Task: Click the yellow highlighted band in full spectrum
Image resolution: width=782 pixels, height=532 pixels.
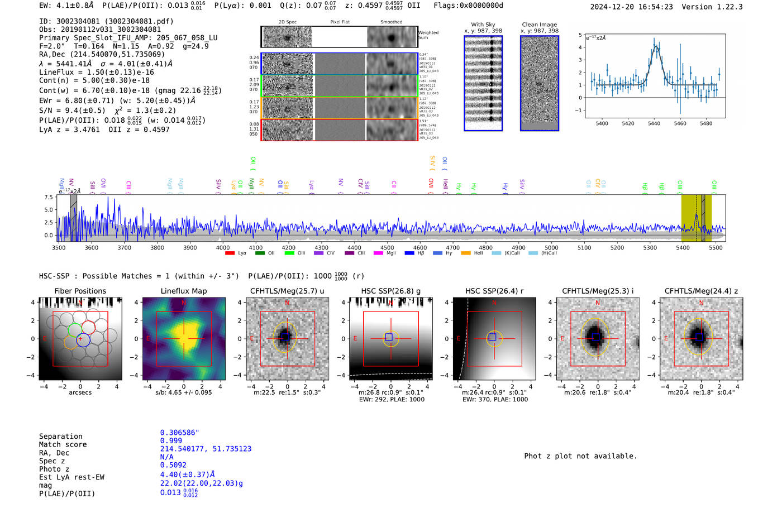Action: point(696,218)
